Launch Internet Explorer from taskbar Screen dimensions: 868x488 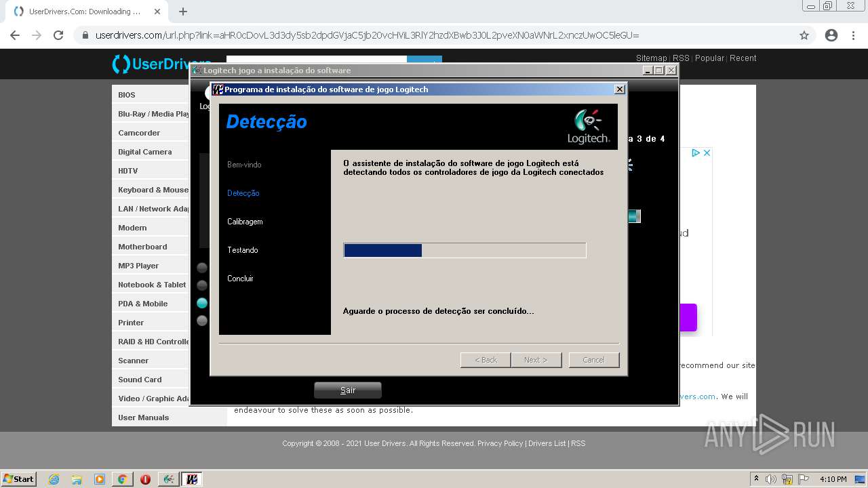click(54, 479)
